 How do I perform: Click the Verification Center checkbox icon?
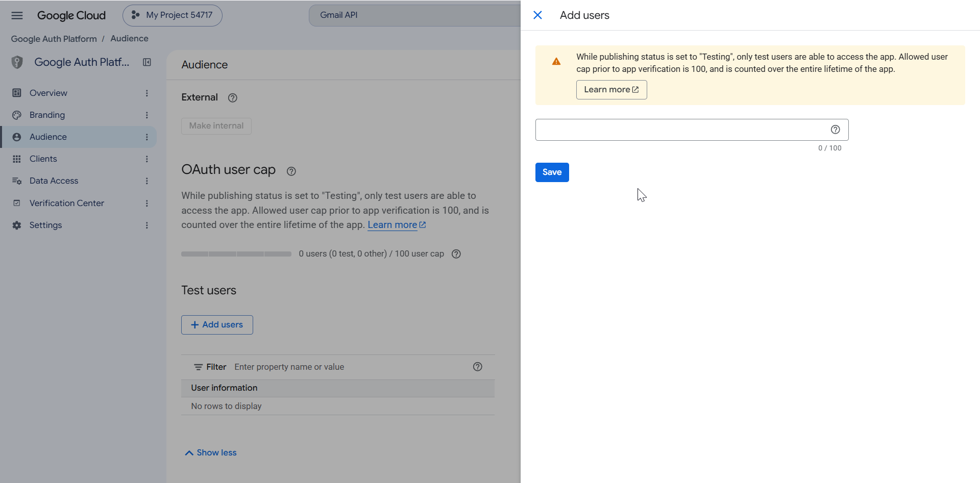17,203
